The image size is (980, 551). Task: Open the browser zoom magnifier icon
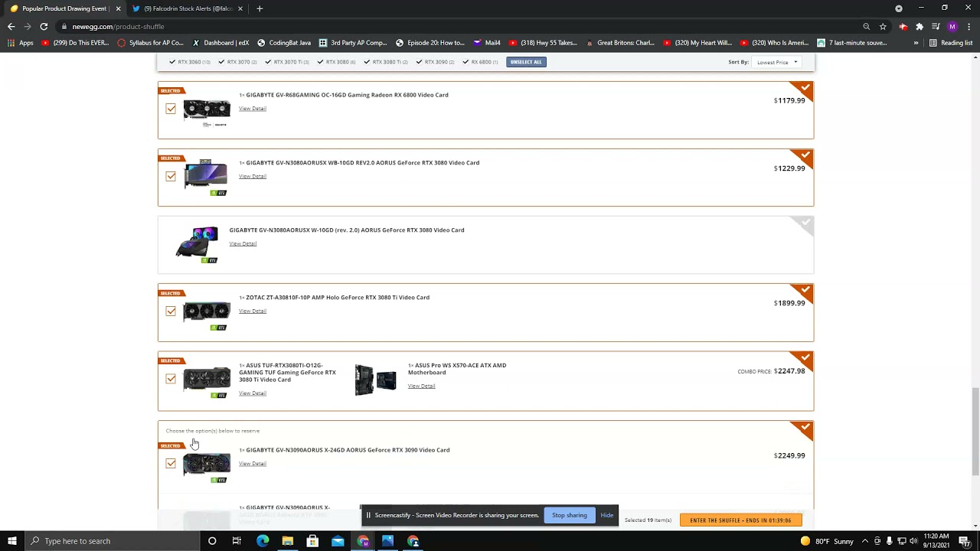(x=866, y=26)
